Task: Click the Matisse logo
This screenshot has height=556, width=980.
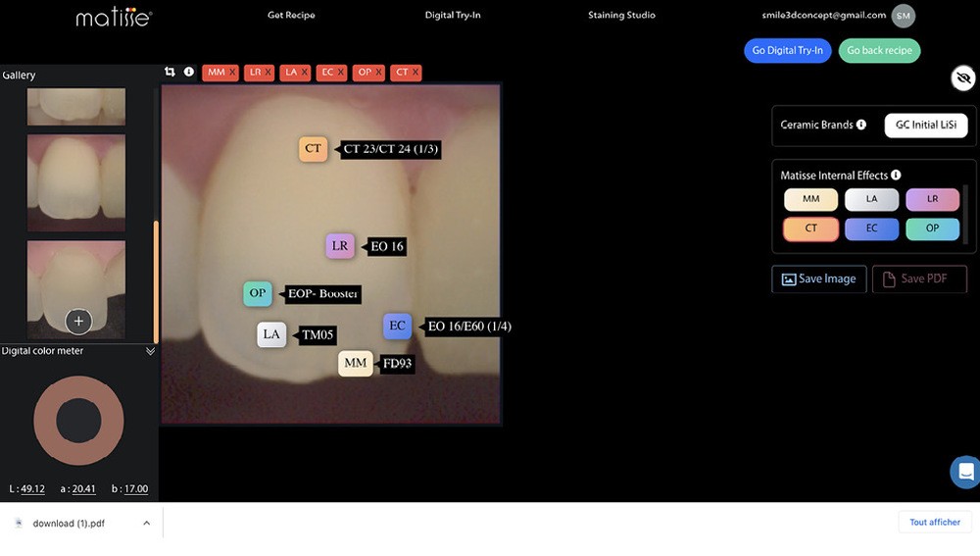Action: [x=114, y=17]
